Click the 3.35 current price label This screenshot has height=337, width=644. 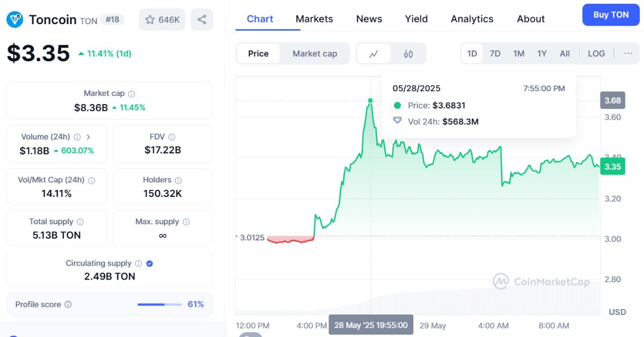coord(612,167)
